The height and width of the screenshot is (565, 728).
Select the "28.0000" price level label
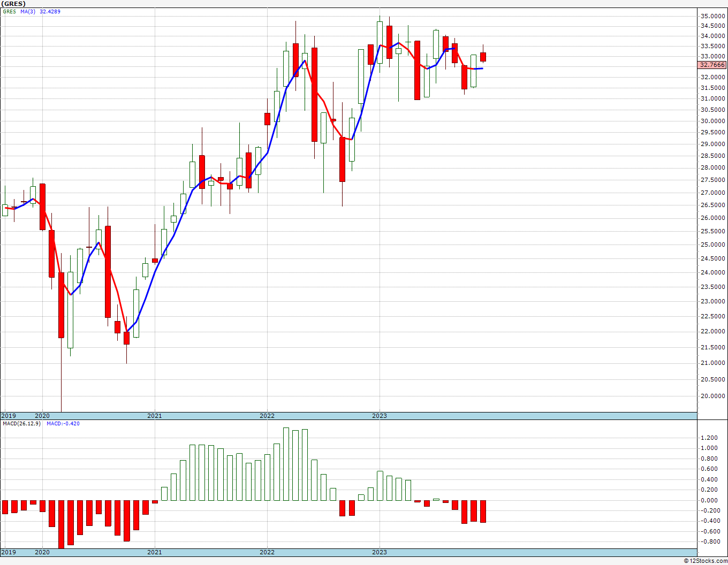tap(713, 168)
